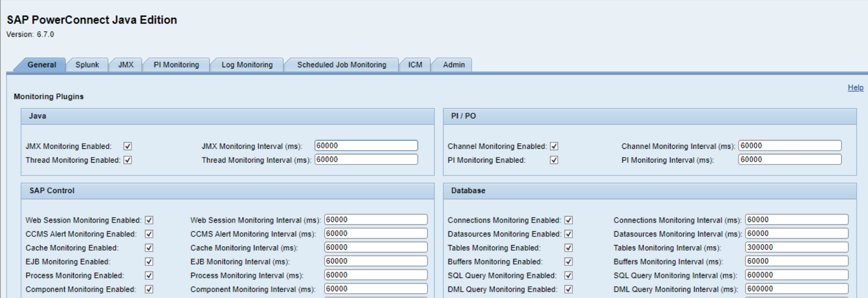Click the JMX Monitoring Interval field

tap(366, 146)
